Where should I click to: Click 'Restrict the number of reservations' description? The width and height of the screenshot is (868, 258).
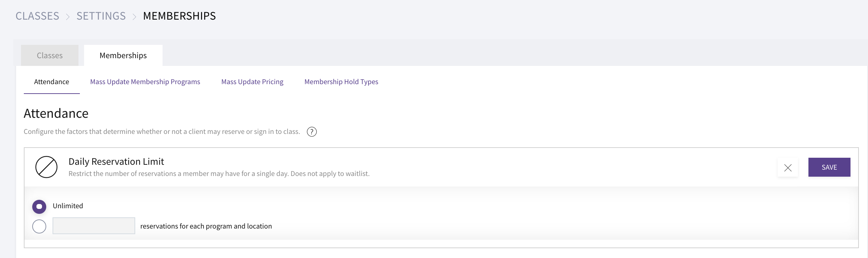tap(219, 174)
